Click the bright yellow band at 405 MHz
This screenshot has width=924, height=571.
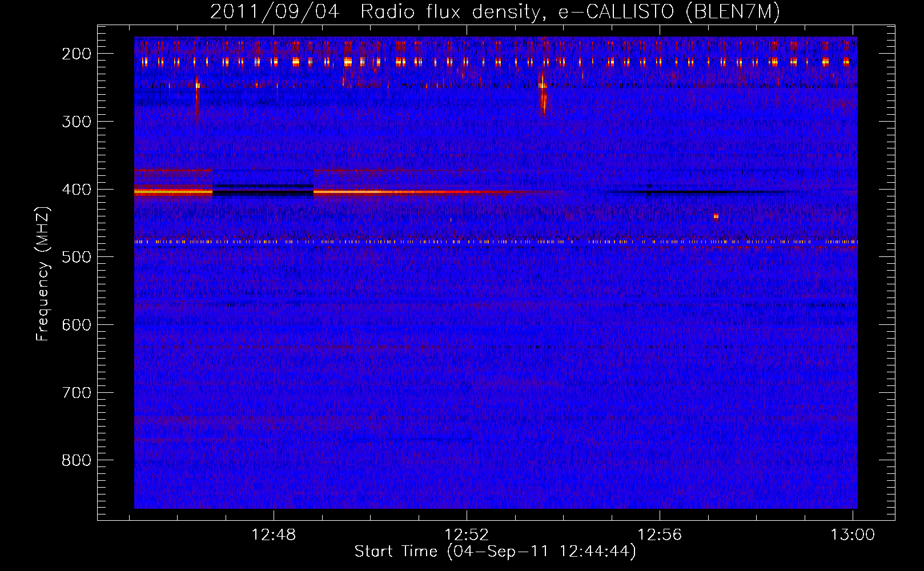coord(173,193)
